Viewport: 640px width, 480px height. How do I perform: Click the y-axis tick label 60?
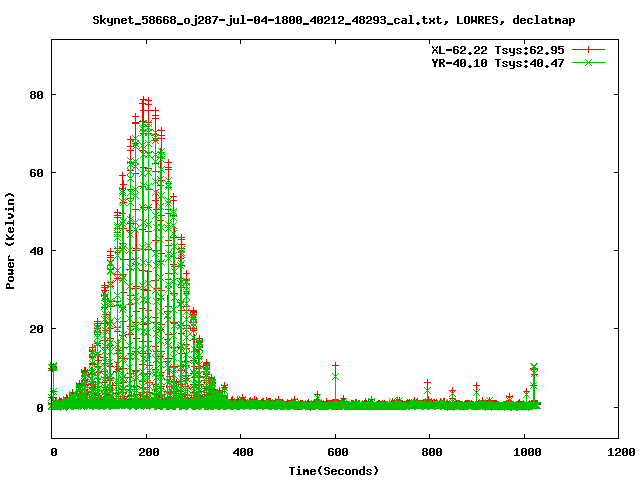tap(36, 173)
